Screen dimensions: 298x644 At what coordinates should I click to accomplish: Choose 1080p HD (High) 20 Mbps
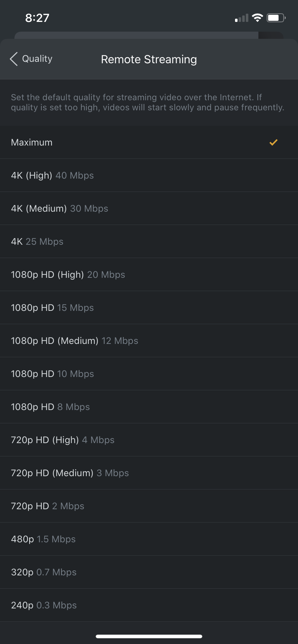[x=149, y=275]
